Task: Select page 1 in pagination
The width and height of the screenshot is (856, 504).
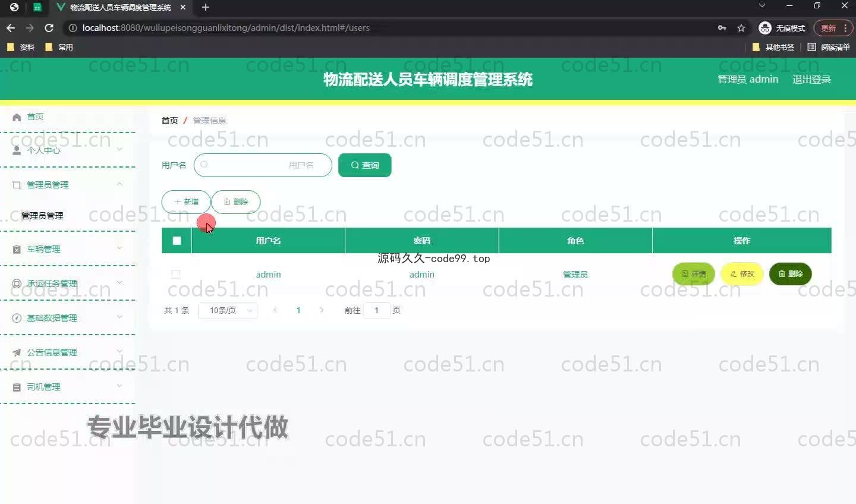Action: [298, 310]
